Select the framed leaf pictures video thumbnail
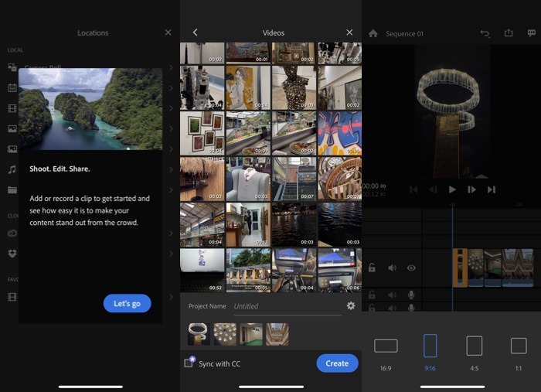Screen dimensions: 541x392 point(202,133)
